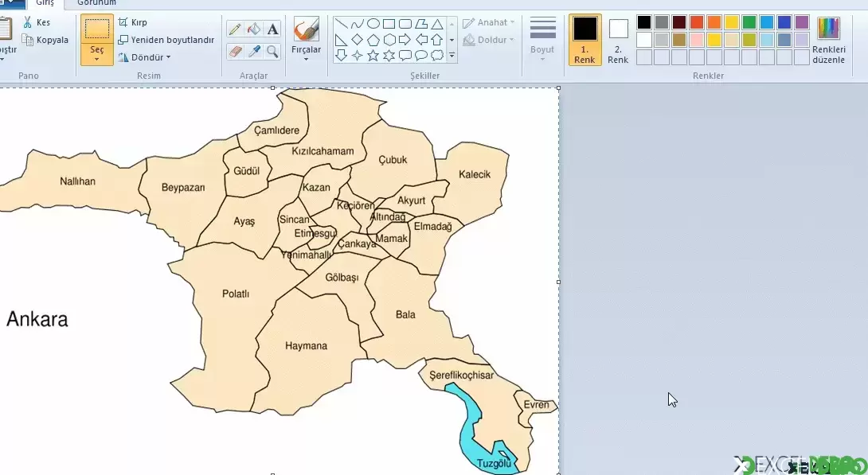The height and width of the screenshot is (475, 868).
Task: Click the Nallıhan district label
Action: pyautogui.click(x=77, y=181)
